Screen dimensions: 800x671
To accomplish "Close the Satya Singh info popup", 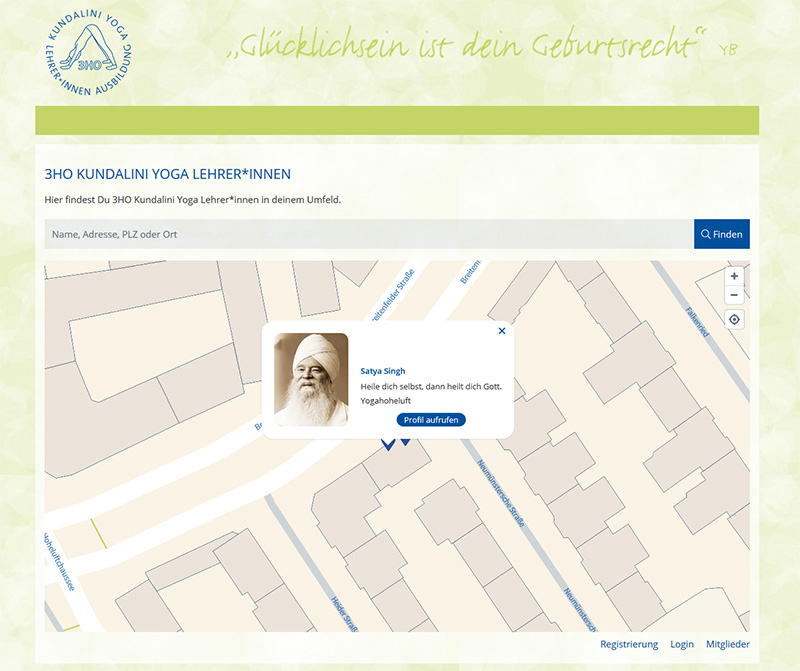I will 502,331.
